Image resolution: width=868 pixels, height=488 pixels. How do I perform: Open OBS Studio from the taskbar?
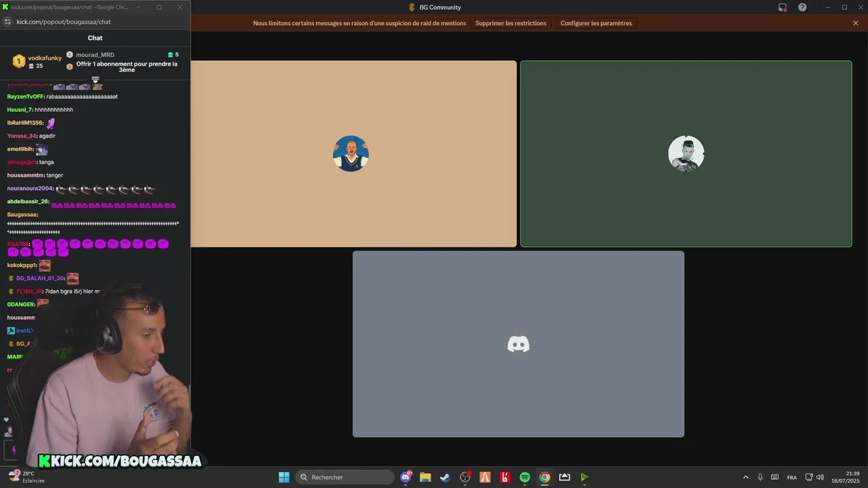coord(465,477)
